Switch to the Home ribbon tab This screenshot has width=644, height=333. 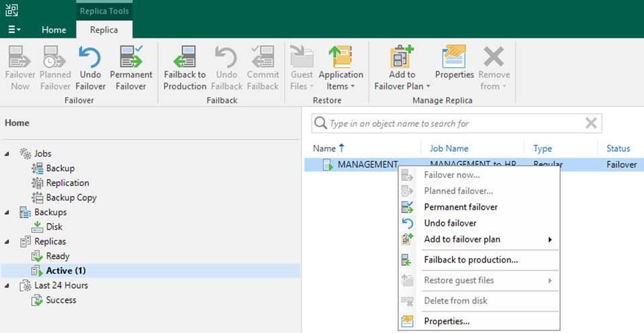coord(54,30)
